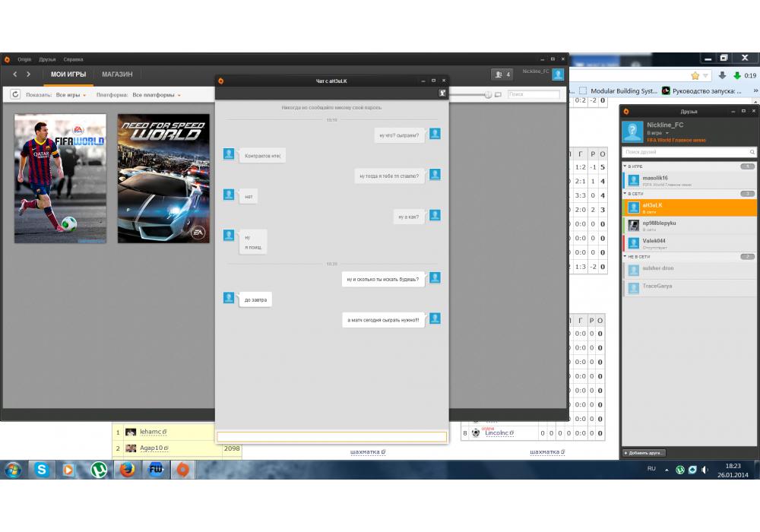Open the Firefox bookmark star dropdown arrow
The width and height of the screenshot is (760, 532).
coord(705,75)
